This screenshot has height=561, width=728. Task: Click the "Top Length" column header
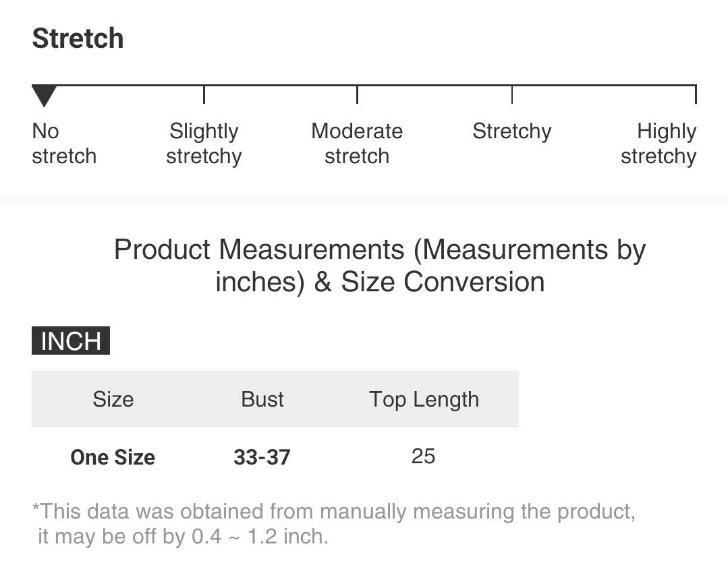point(424,399)
